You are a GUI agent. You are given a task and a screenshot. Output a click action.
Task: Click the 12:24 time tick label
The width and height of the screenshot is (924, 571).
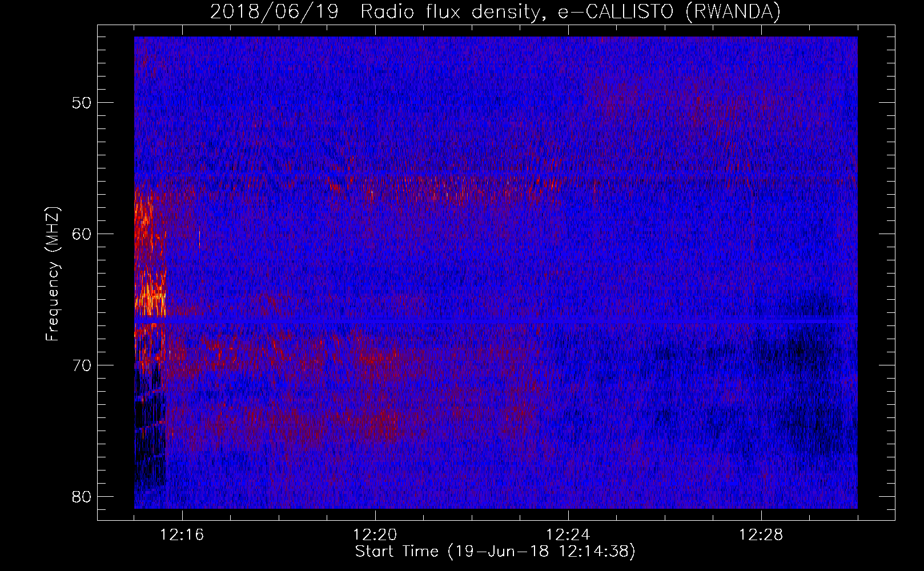coord(568,535)
